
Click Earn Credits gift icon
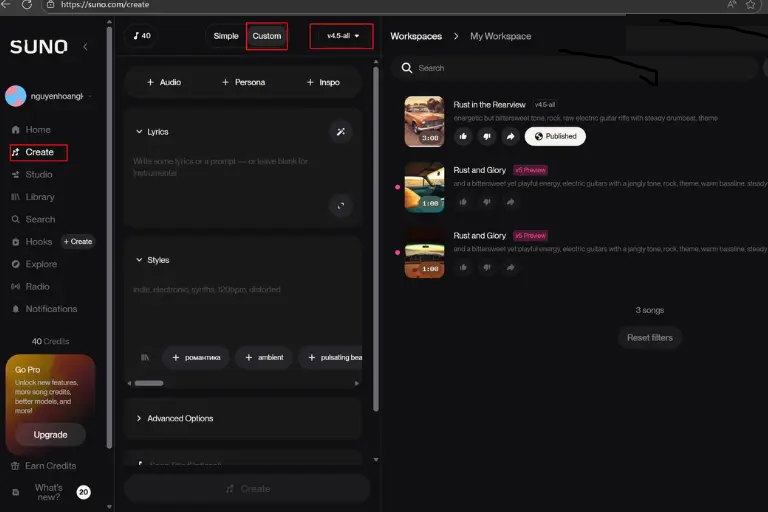(x=15, y=466)
